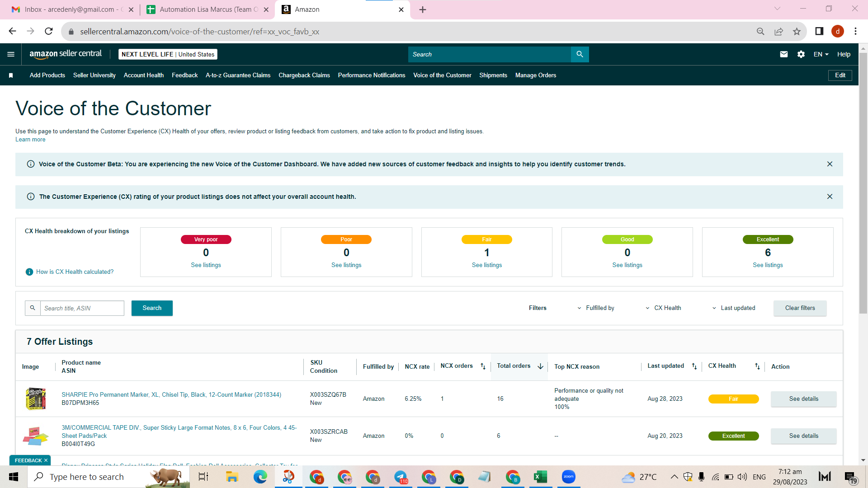Open Add Products menu item
Image resolution: width=868 pixels, height=488 pixels.
(47, 75)
